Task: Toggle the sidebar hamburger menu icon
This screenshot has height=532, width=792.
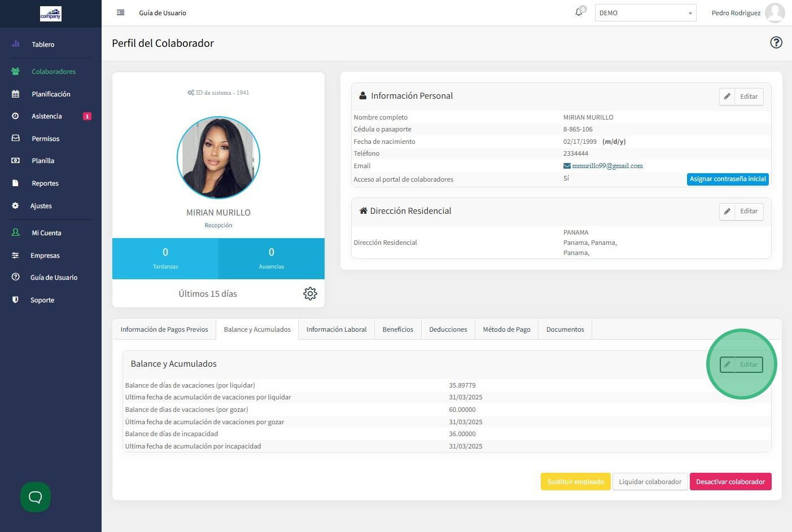Action: click(120, 12)
